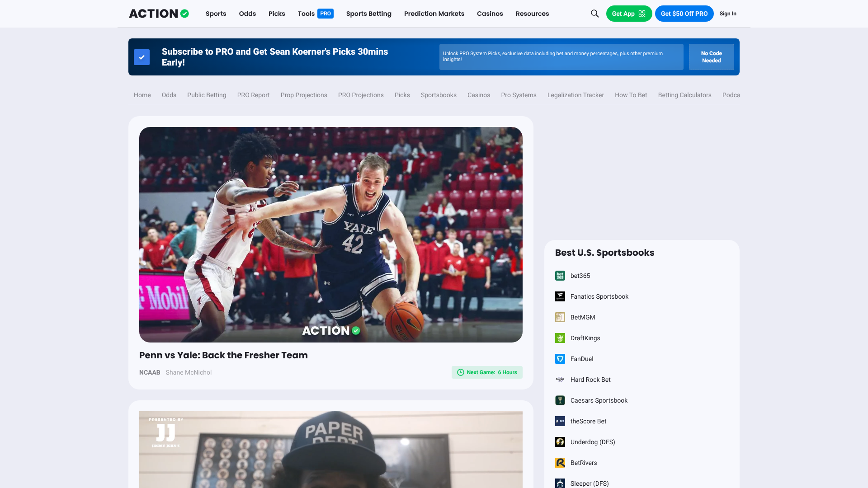This screenshot has height=488, width=868.
Task: Select the Legalization Tracker tab
Action: (575, 95)
